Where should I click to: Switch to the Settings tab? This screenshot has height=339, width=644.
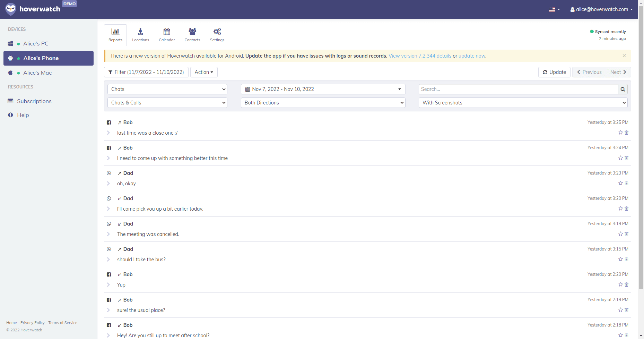217,35
